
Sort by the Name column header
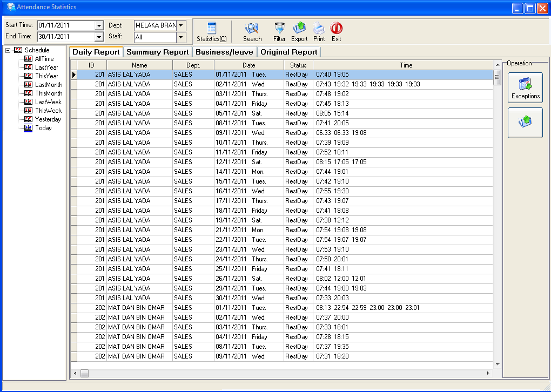pyautogui.click(x=139, y=65)
